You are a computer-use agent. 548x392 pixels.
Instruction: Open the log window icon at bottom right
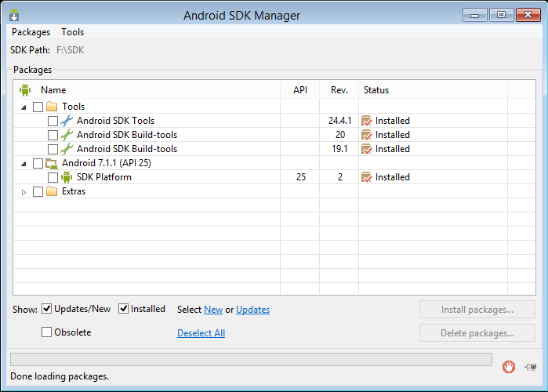(531, 367)
